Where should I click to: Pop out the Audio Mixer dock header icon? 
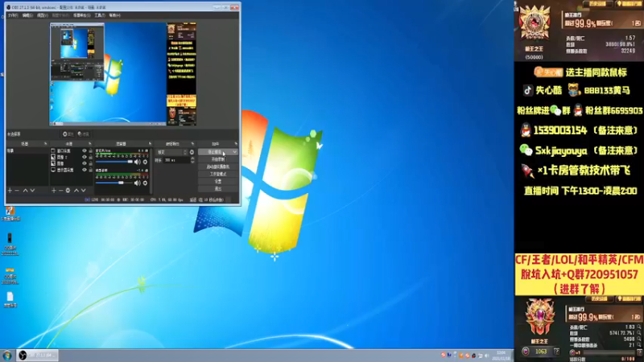tap(150, 144)
